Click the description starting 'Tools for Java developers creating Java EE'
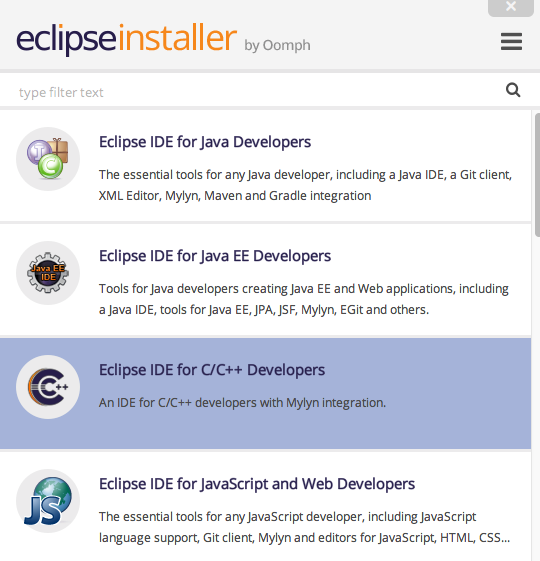540x561 pixels. [304, 299]
